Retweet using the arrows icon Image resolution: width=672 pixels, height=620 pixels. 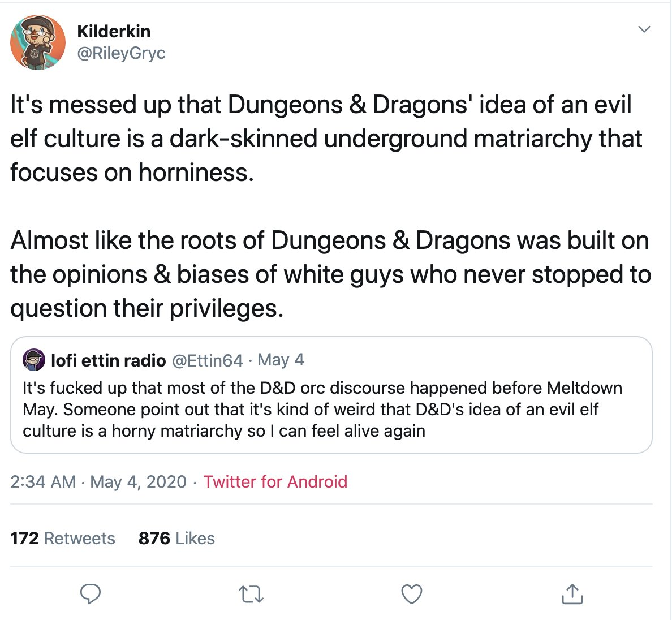pyautogui.click(x=251, y=595)
